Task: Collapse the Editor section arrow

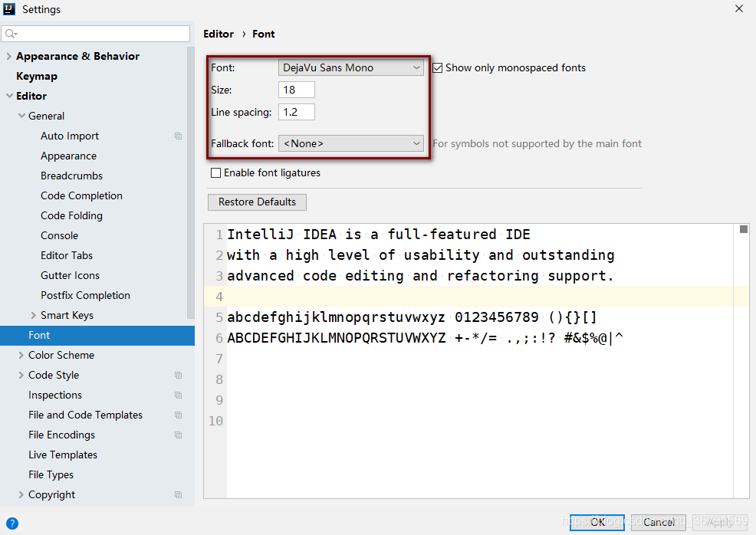Action: (x=9, y=96)
